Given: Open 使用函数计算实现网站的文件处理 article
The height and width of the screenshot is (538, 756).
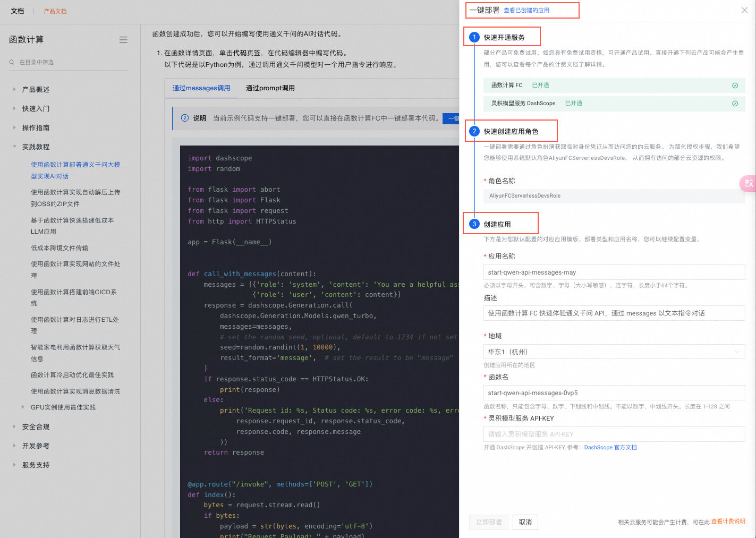Looking at the screenshot, I should tap(75, 270).
